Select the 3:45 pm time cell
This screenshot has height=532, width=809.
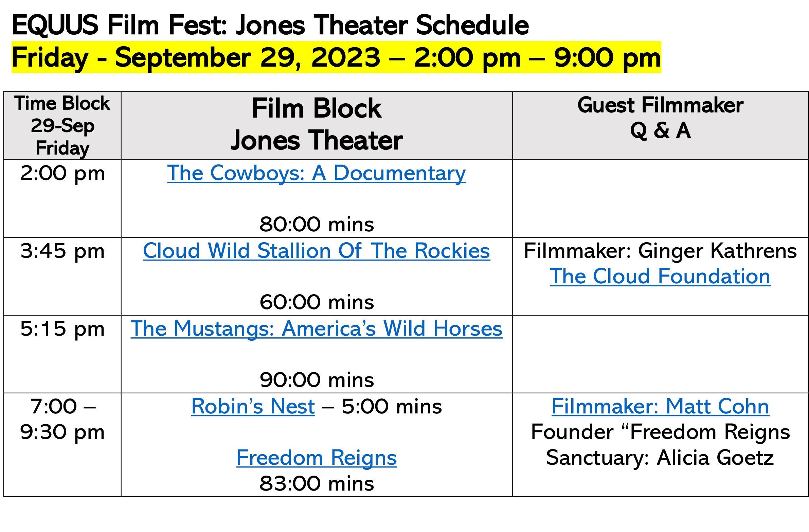click(x=62, y=277)
